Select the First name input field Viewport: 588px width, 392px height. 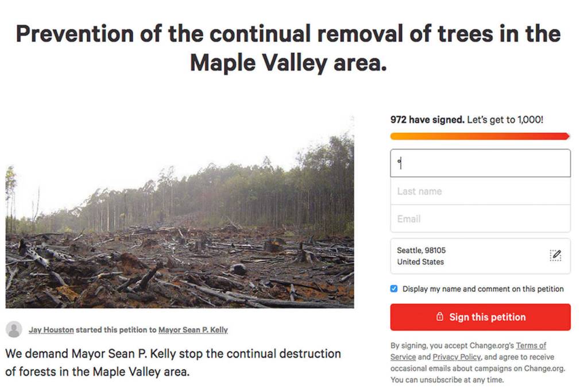[x=481, y=163]
